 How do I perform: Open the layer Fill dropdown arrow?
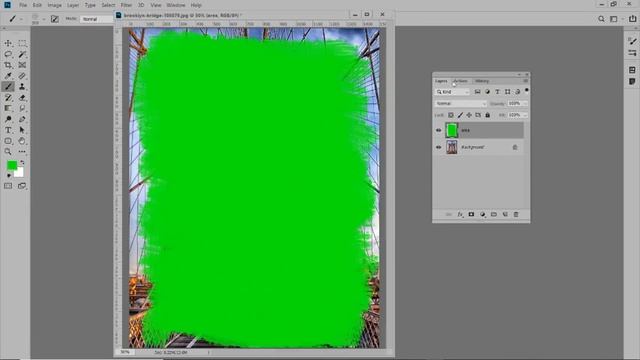tap(525, 115)
